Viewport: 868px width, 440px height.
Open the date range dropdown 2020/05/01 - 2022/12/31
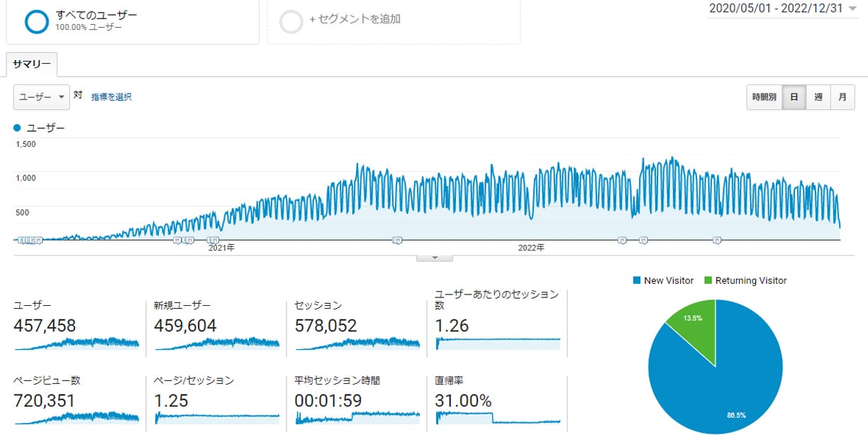pyautogui.click(x=780, y=10)
